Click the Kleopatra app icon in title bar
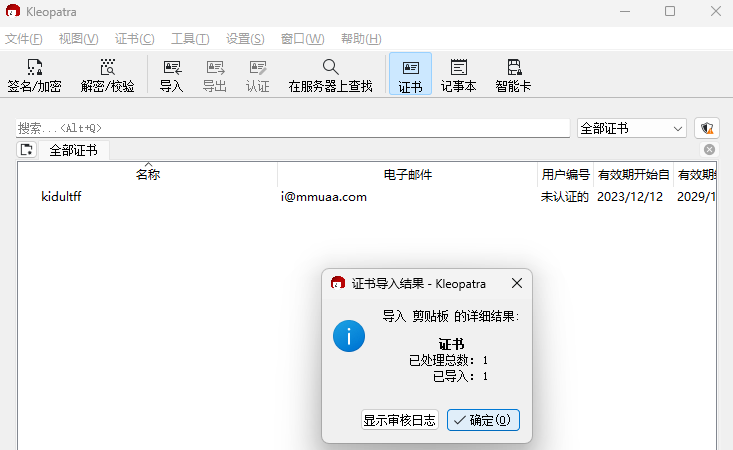733x450 pixels. (13, 11)
